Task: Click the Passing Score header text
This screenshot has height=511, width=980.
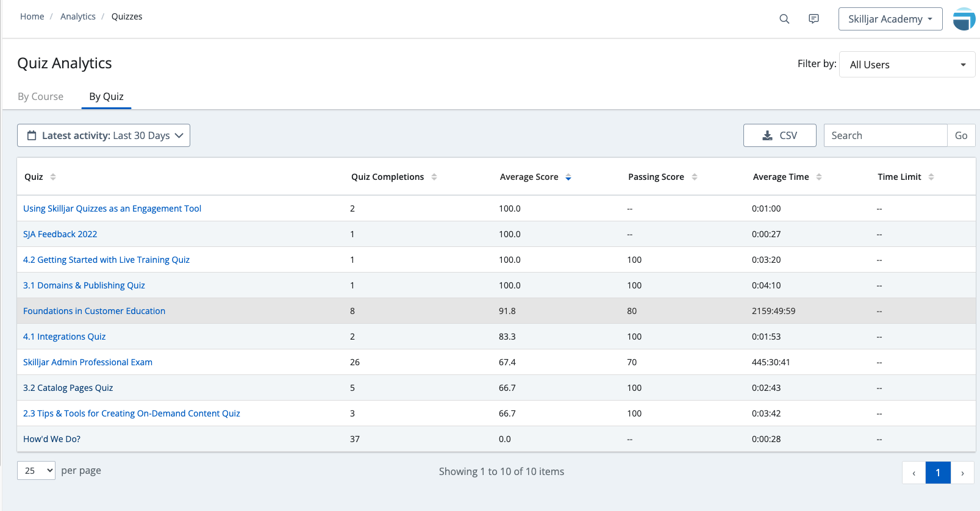Action: 656,177
